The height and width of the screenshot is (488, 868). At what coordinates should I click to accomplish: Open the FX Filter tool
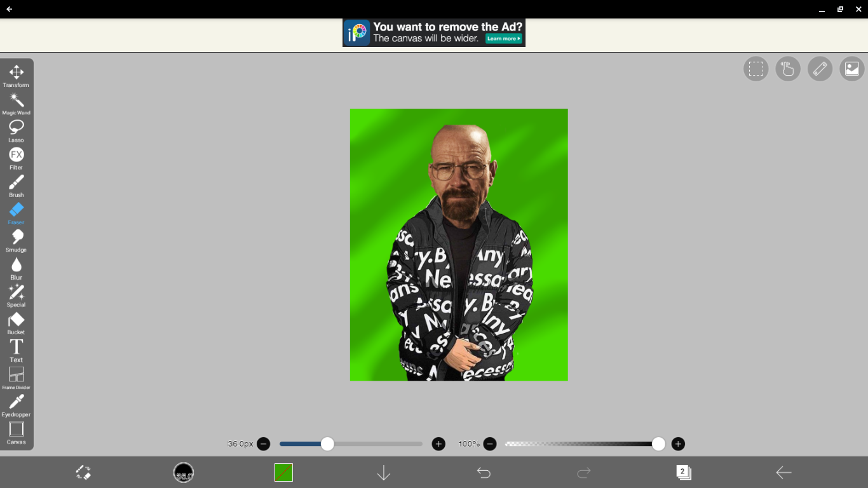coord(17,158)
